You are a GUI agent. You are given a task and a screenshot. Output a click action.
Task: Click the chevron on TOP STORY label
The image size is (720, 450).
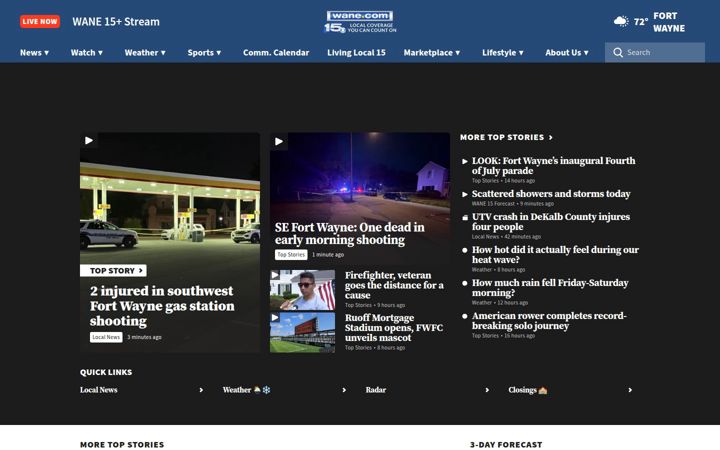[141, 270]
